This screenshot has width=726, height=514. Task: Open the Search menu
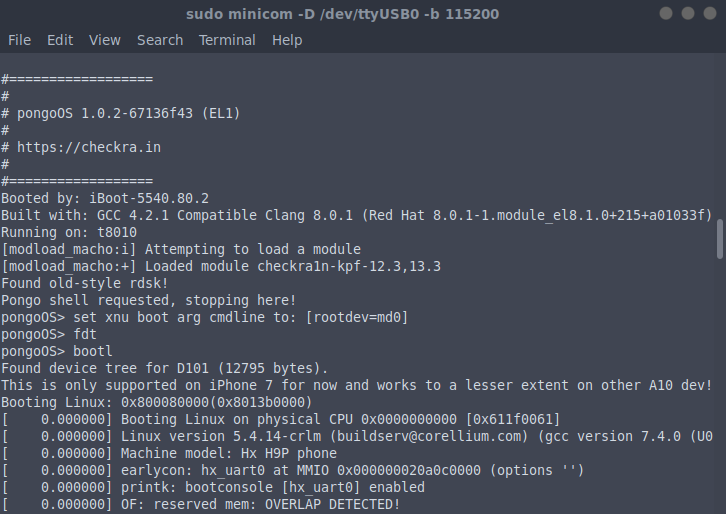pyautogui.click(x=160, y=40)
